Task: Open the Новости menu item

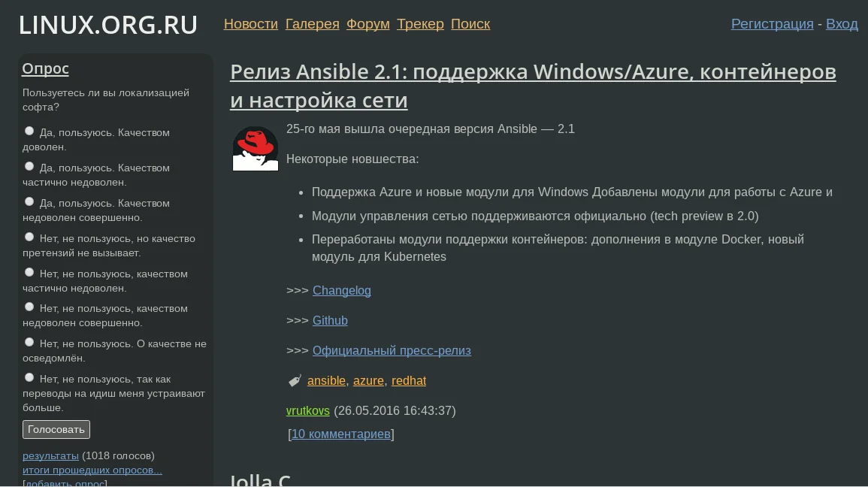Action: coord(251,24)
